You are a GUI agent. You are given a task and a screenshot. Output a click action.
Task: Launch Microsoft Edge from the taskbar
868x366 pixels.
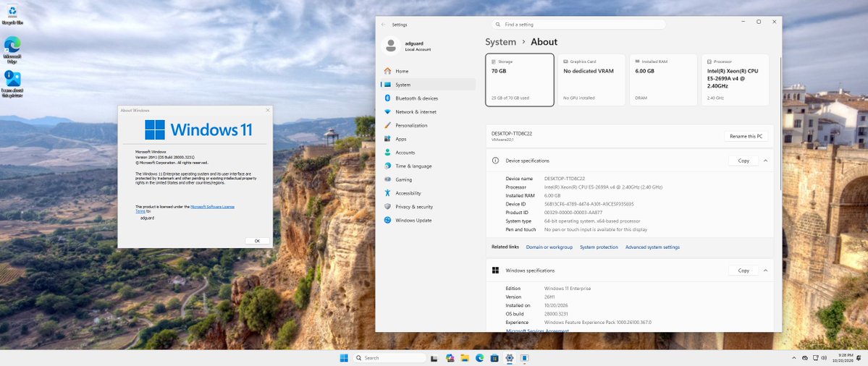tap(480, 358)
